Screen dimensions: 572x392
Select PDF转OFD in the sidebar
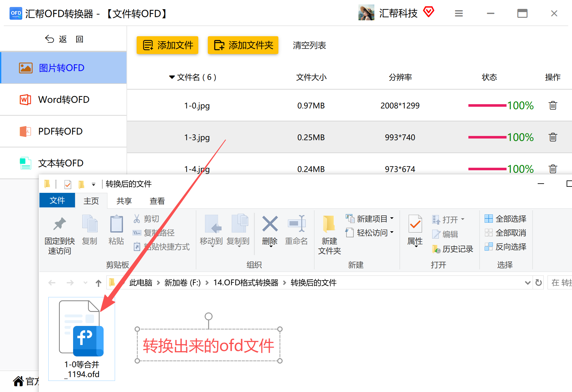(64, 131)
